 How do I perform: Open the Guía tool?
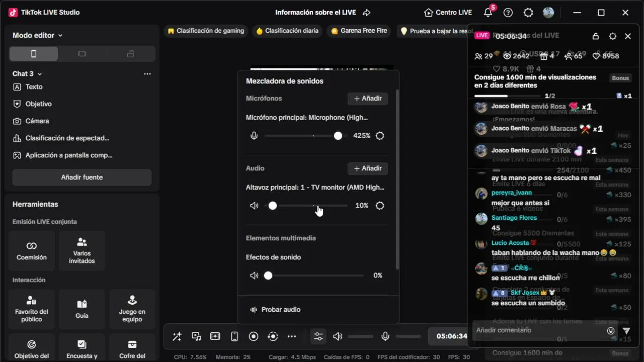pyautogui.click(x=82, y=309)
